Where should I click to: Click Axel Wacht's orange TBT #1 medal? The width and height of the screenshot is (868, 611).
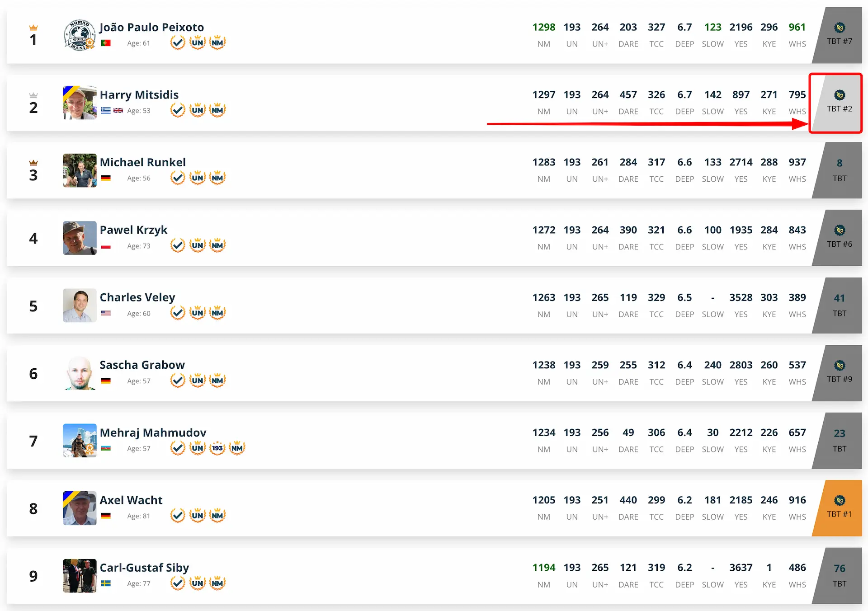coord(840,501)
